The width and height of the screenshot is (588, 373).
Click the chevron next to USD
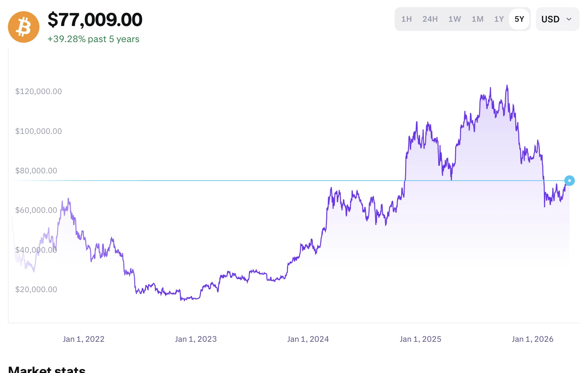coord(569,19)
